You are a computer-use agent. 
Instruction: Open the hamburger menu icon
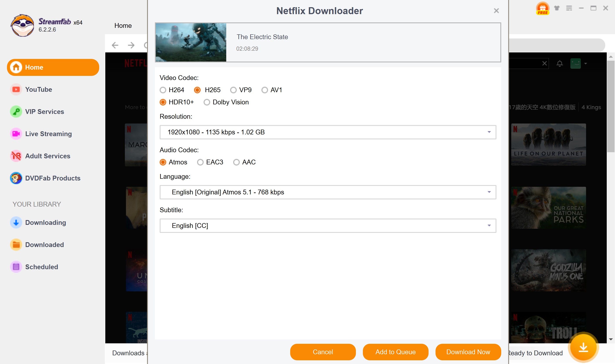click(x=569, y=8)
